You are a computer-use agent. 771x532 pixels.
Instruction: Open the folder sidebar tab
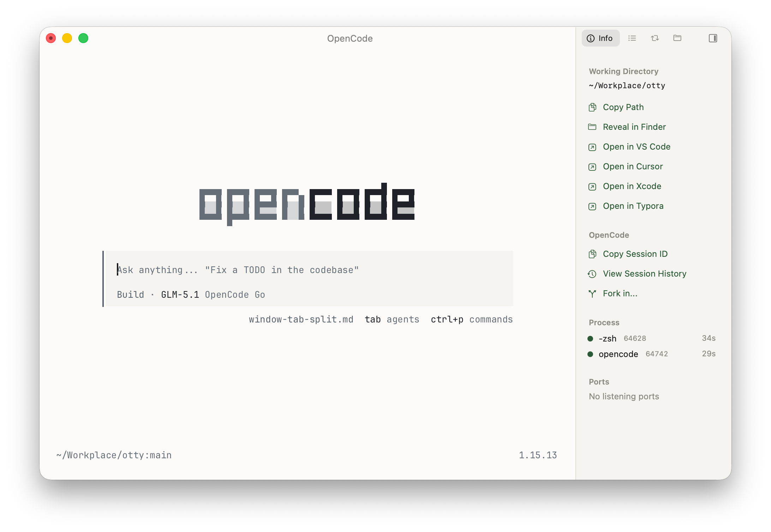(x=677, y=38)
